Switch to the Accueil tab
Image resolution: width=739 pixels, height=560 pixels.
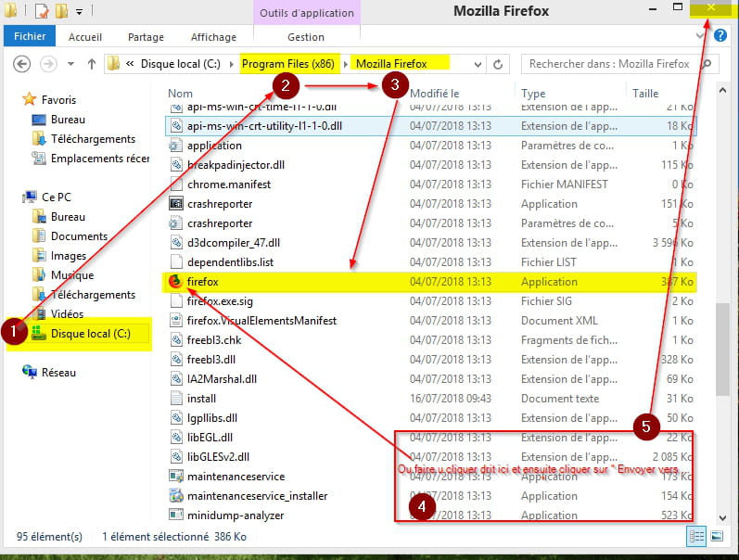point(84,37)
